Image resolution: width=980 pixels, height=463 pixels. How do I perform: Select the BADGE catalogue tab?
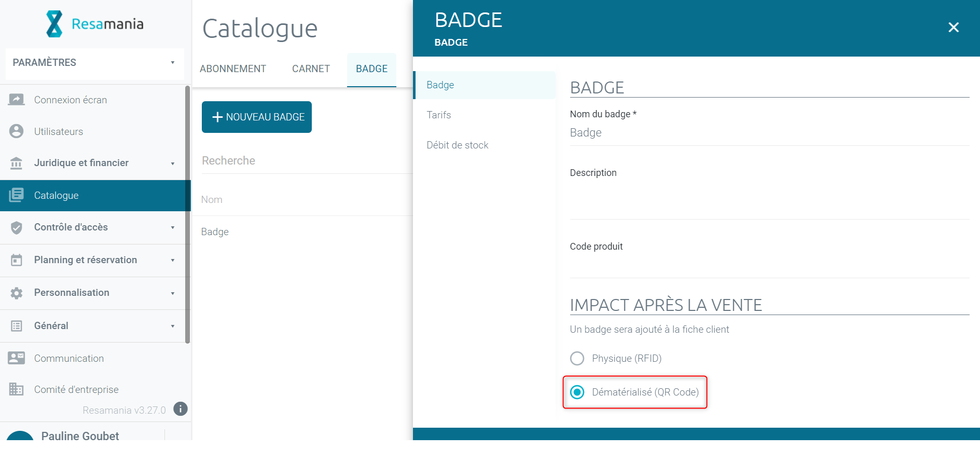(x=371, y=69)
